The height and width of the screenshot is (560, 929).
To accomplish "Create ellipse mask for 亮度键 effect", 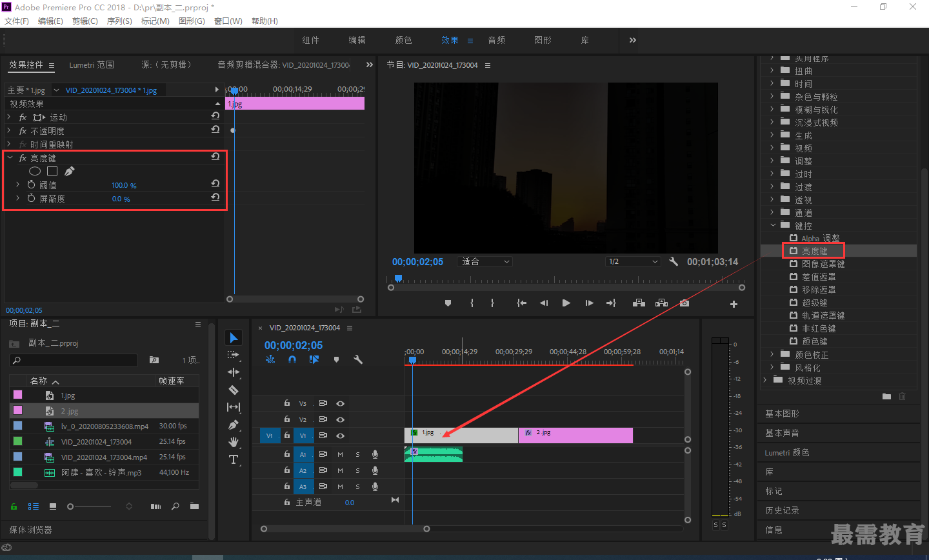I will click(x=35, y=171).
